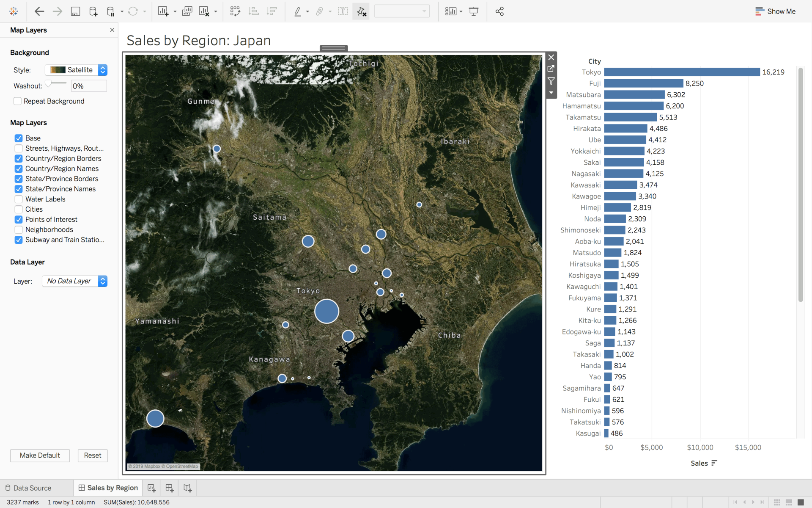Click the New Worksheet tab icon
812x508 pixels.
pyautogui.click(x=151, y=488)
